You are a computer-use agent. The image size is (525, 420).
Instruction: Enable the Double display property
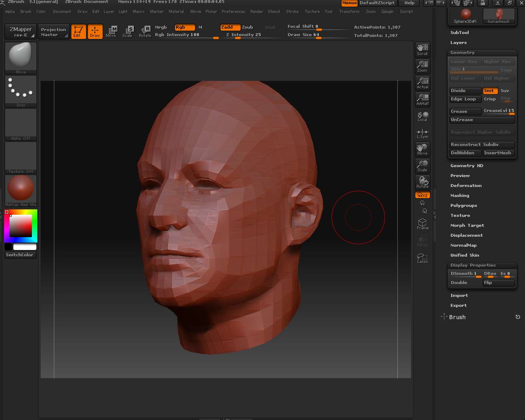click(x=459, y=282)
